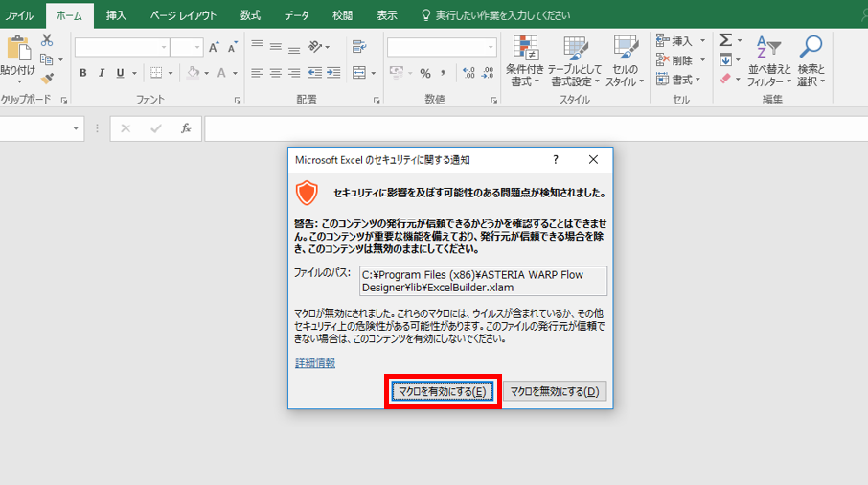Switch to the Page Layout tab
Viewport: 868px width, 485px height.
(183, 15)
